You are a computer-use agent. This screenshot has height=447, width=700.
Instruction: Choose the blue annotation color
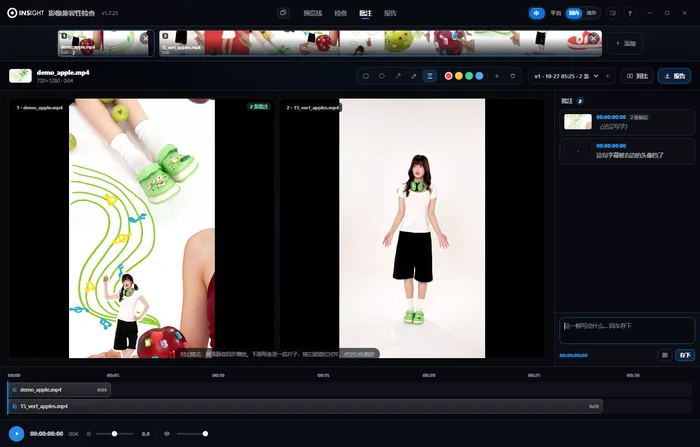pyautogui.click(x=479, y=76)
